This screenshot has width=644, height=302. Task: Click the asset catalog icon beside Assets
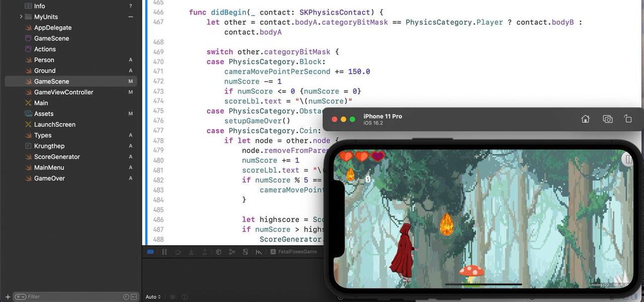[x=28, y=113]
